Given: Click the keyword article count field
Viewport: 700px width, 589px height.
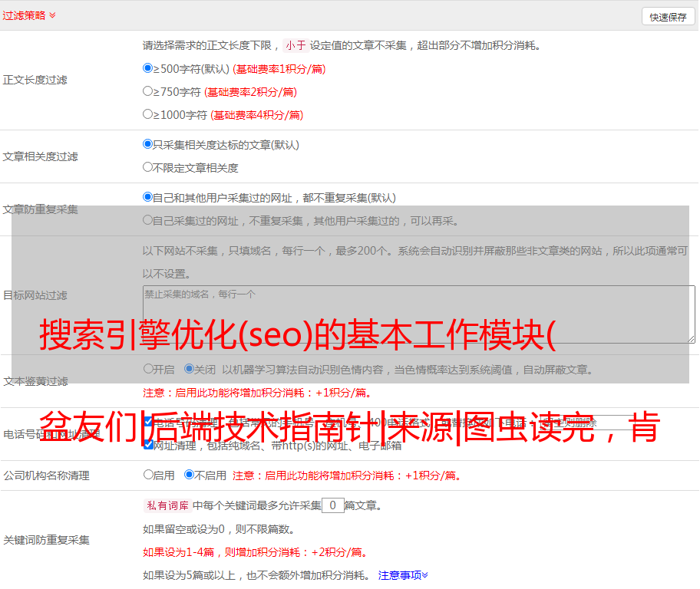Looking at the screenshot, I should tap(332, 505).
